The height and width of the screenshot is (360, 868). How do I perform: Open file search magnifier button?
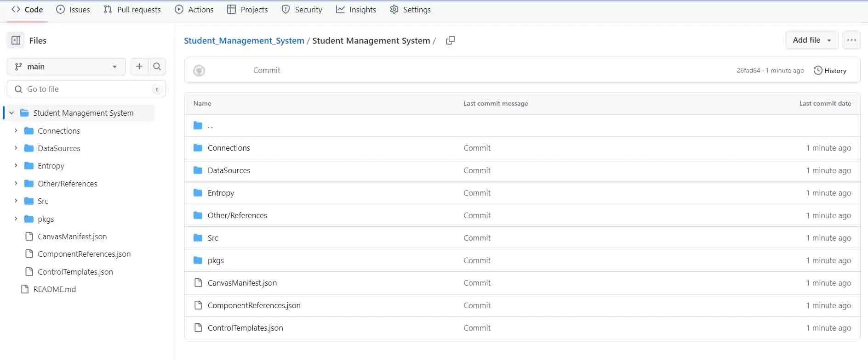[x=157, y=67]
